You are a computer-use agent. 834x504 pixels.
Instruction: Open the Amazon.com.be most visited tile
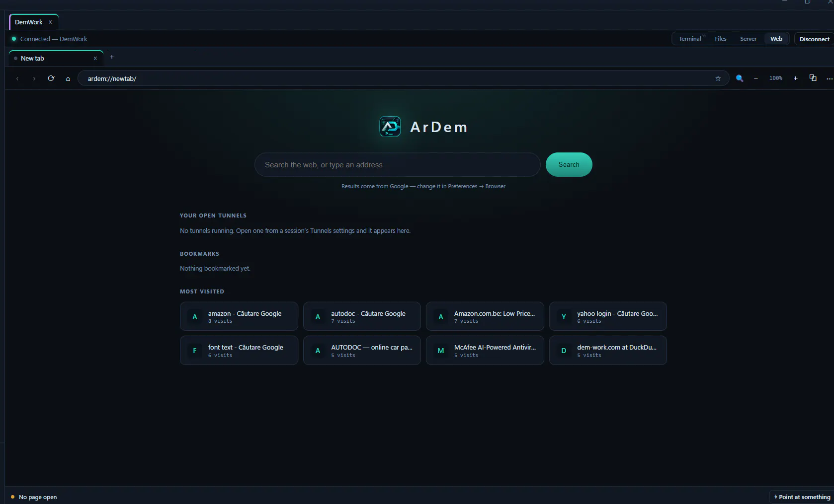click(x=485, y=316)
